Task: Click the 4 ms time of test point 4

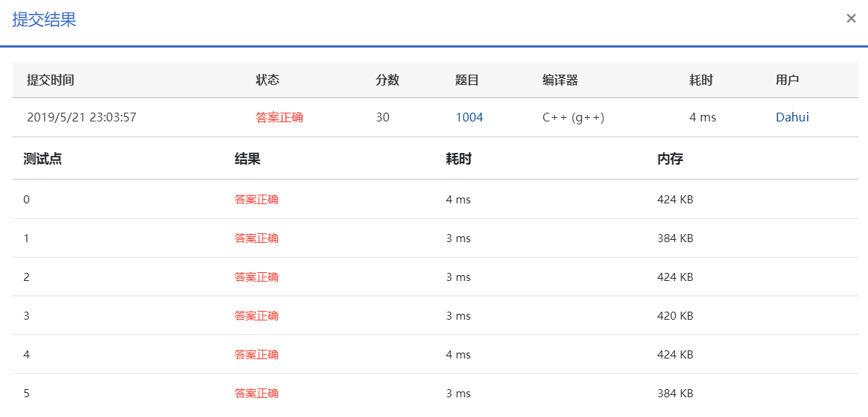Action: click(458, 354)
